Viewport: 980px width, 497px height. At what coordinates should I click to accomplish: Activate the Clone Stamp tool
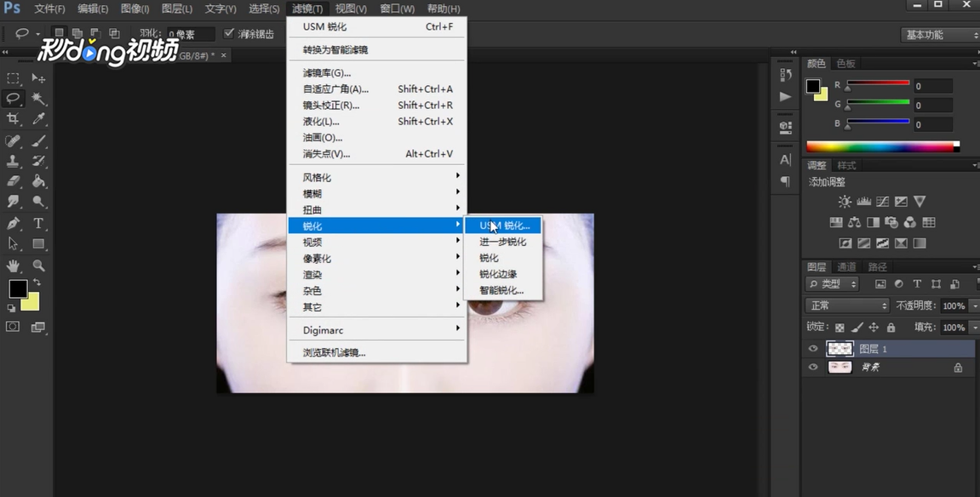click(x=11, y=160)
